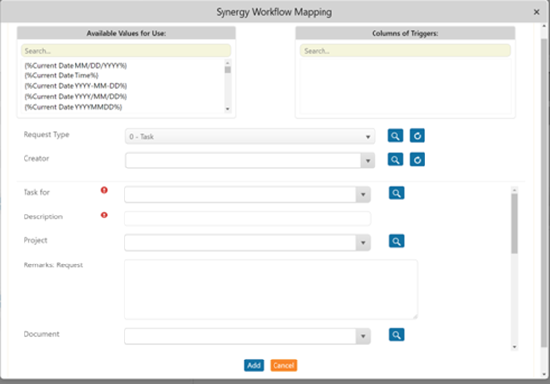Click down arrow of form fields scrollbar
The image size is (550, 384).
[x=514, y=347]
